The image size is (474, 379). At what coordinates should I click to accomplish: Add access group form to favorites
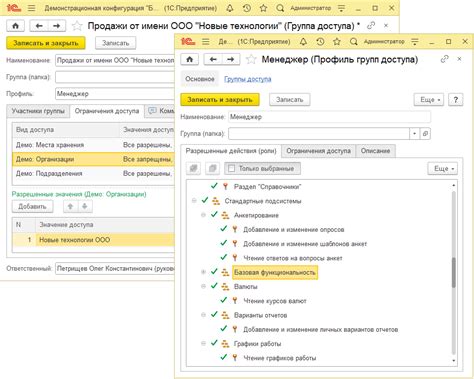77,26
